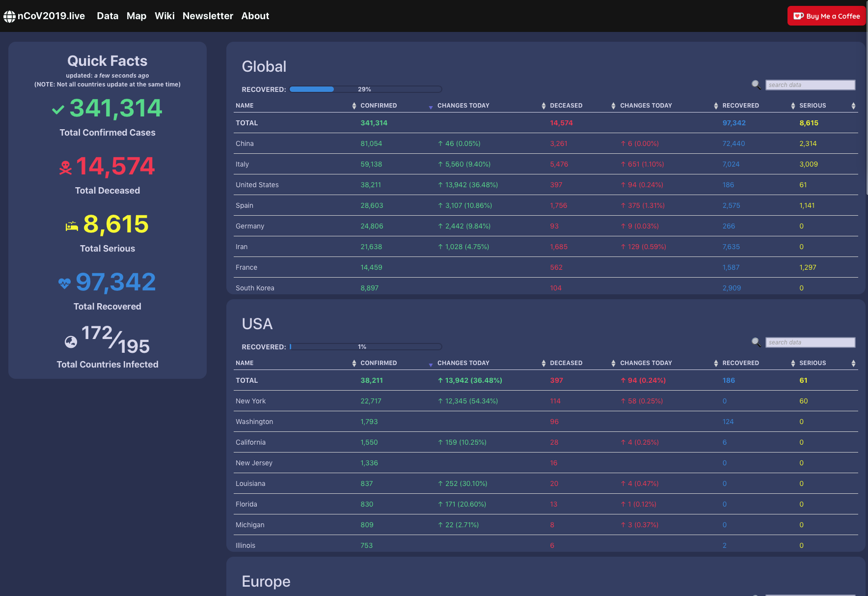868x596 pixels.
Task: Click the globe icon by countries infected count
Action: (x=71, y=342)
